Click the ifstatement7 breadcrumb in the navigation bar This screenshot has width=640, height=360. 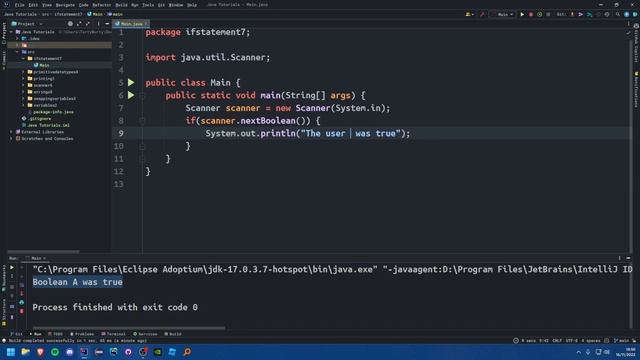68,14
